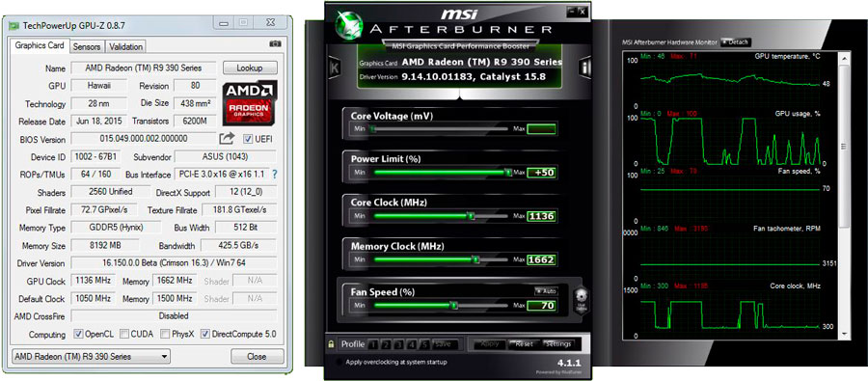This screenshot has width=868, height=381.
Task: Click the BIOS share/export arrow icon
Action: point(227,139)
